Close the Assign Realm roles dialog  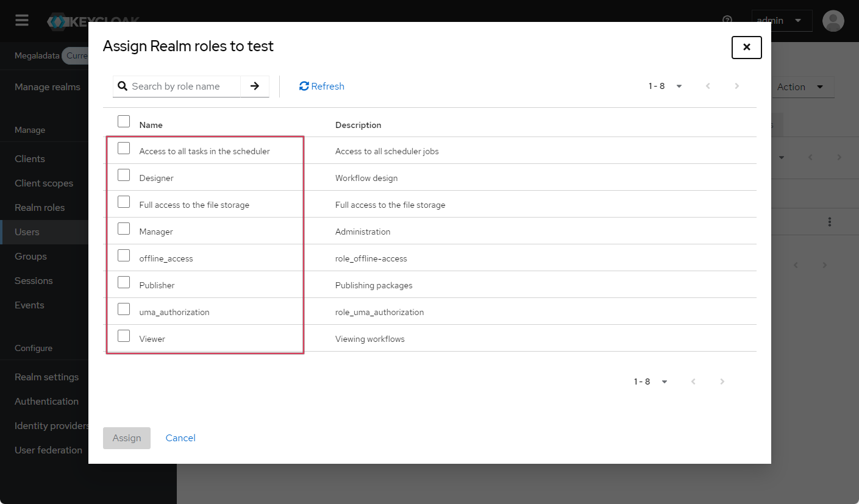pos(746,47)
